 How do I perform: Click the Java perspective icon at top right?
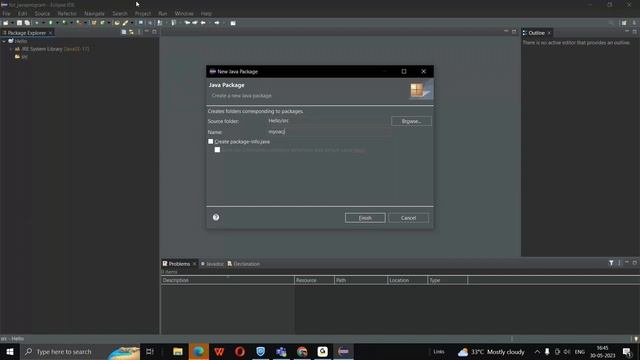[634, 23]
